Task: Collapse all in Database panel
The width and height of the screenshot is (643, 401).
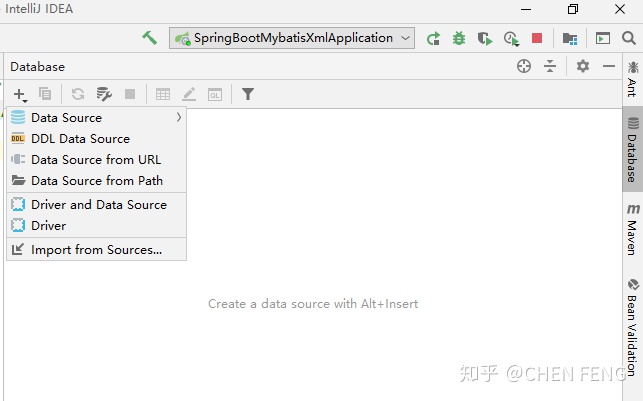Action: point(550,66)
